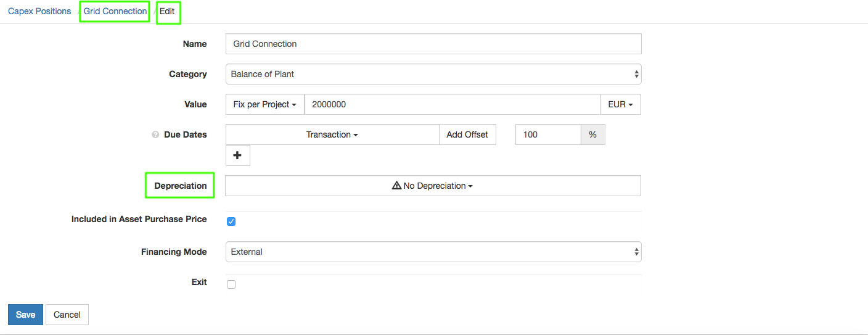The image size is (868, 335).
Task: Expand the Transaction due date dropdown
Action: click(332, 134)
